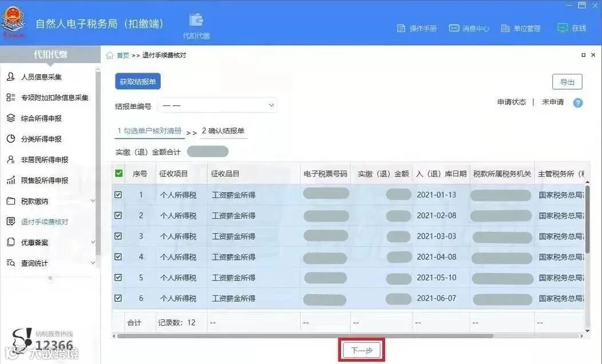Image resolution: width=602 pixels, height=364 pixels.
Task: Open 操作手册 text link
Action: (x=423, y=29)
